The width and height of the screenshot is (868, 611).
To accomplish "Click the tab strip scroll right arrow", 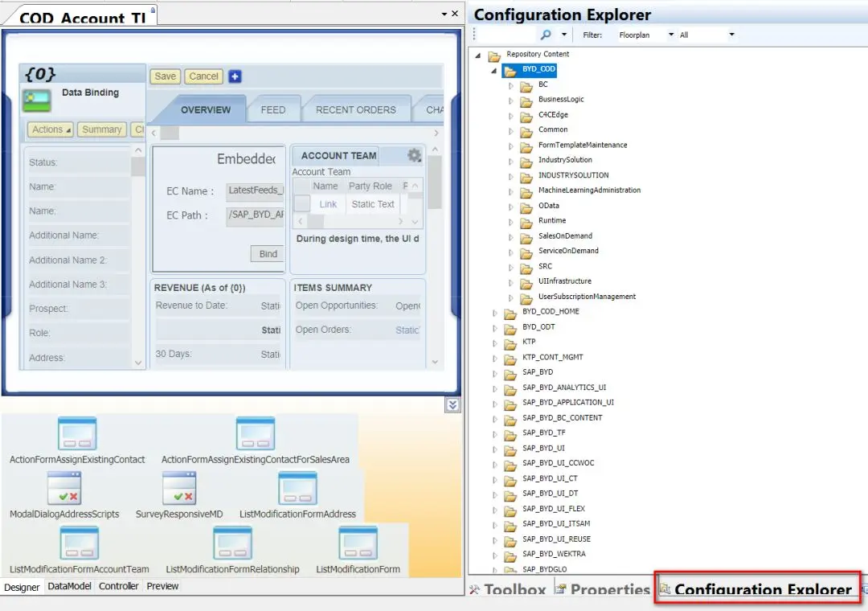I will click(x=436, y=133).
